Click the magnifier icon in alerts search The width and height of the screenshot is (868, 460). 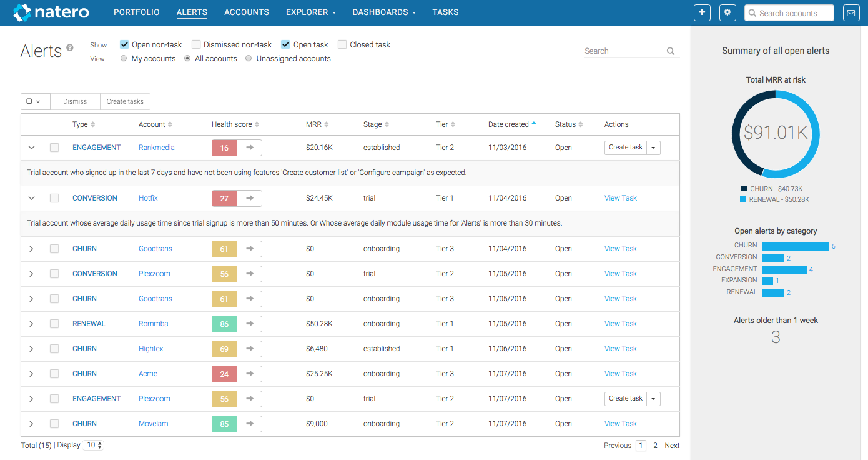671,51
